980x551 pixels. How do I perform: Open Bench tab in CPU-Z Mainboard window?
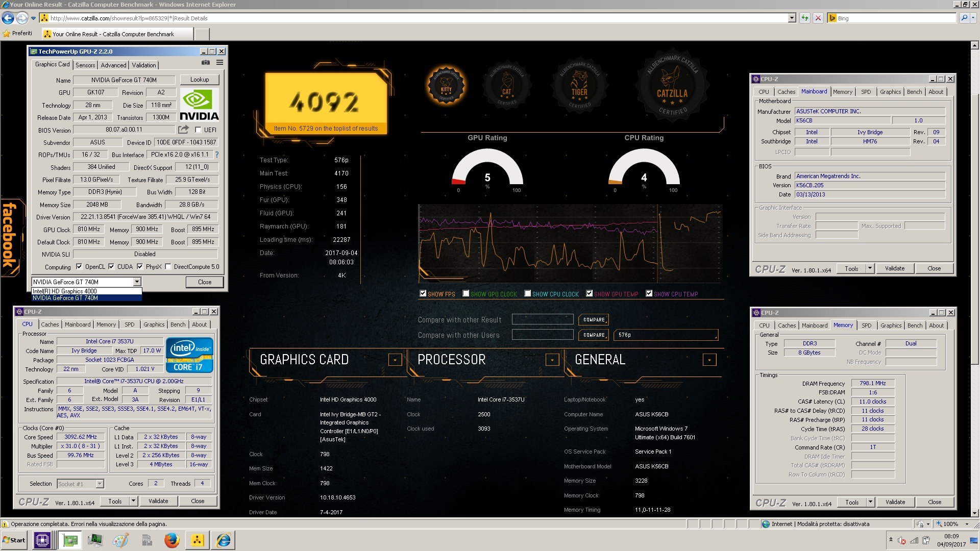[915, 92]
